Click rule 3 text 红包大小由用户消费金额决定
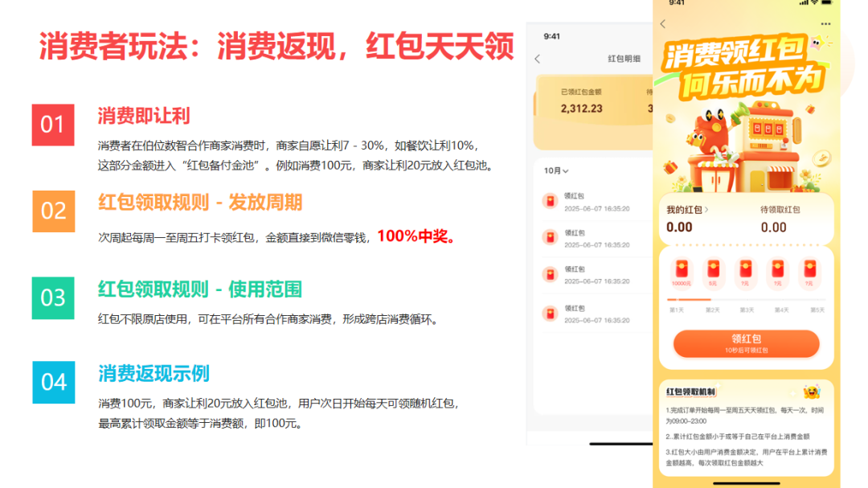Image resolution: width=868 pixels, height=488 pixels. pos(746,457)
